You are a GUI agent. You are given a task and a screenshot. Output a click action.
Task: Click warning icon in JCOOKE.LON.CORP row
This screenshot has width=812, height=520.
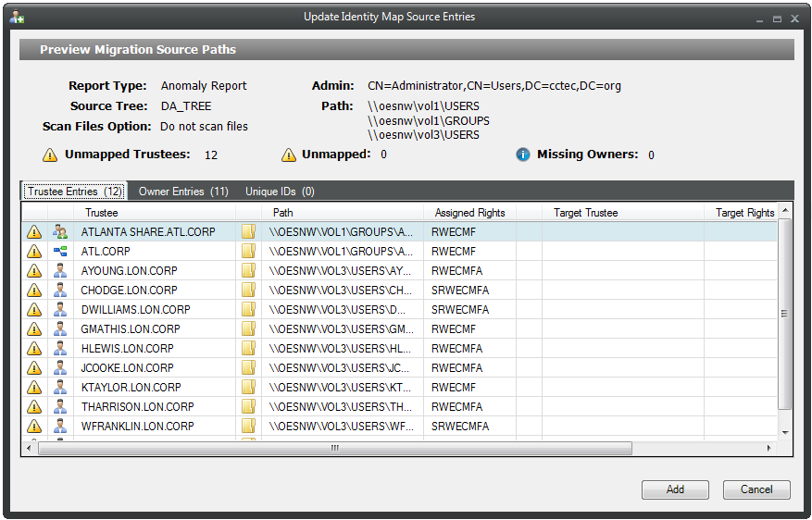(34, 368)
